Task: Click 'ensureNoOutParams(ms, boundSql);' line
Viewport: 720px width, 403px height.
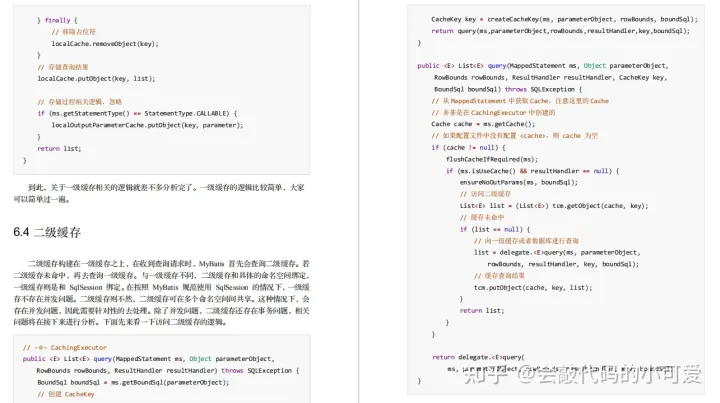Action: [518, 182]
